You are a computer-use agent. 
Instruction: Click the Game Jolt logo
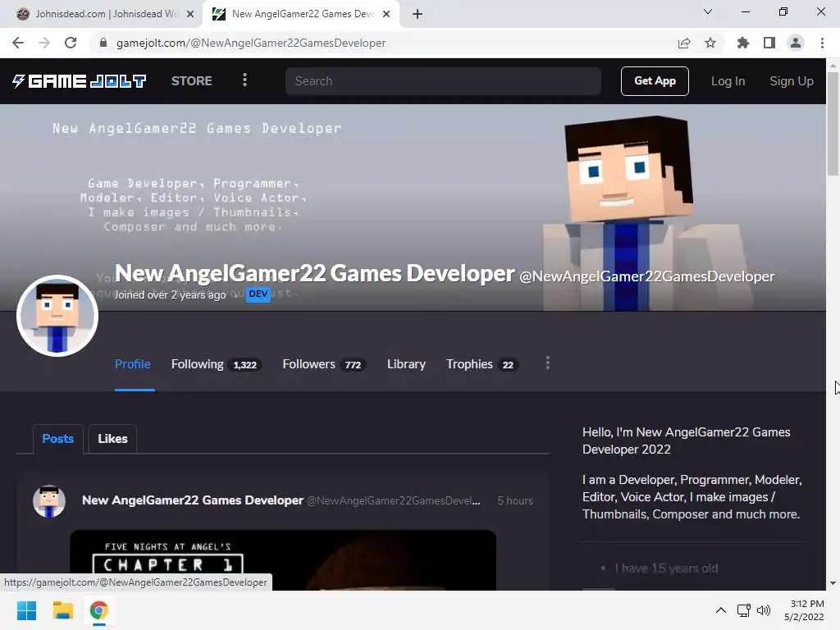[x=80, y=81]
